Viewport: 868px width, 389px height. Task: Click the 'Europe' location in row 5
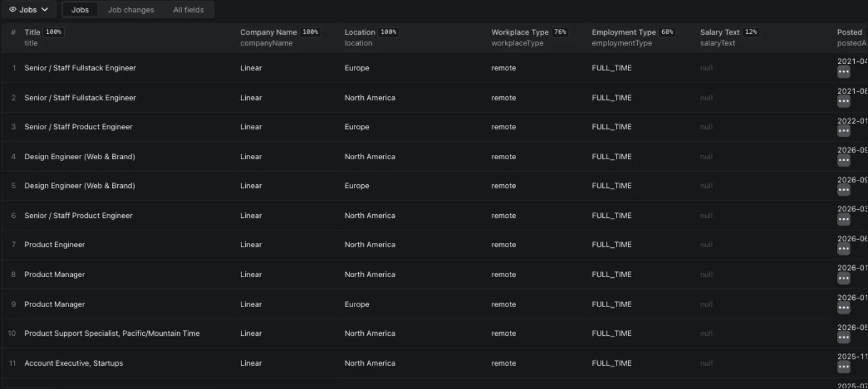coord(357,186)
